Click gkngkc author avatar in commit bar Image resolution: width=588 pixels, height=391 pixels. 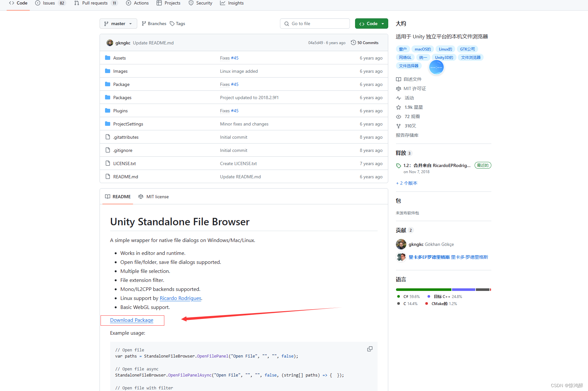[110, 43]
